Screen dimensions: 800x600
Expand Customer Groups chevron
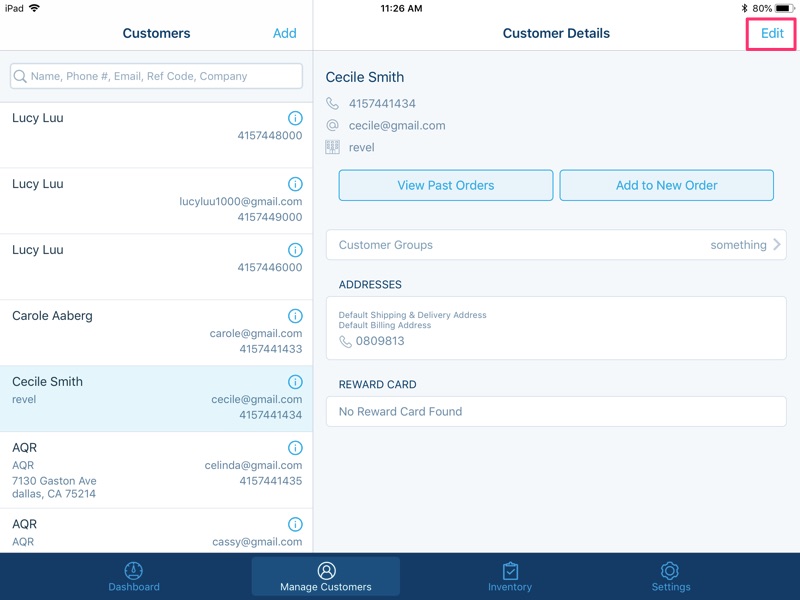point(777,245)
